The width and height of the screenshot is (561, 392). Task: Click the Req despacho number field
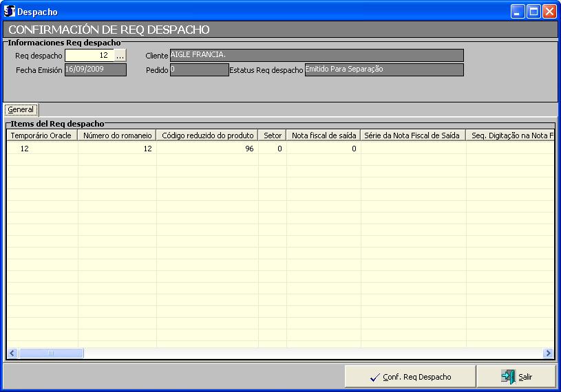tap(89, 56)
